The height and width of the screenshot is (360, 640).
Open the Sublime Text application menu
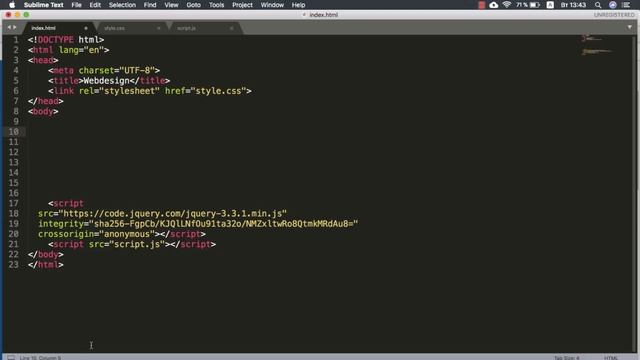[x=43, y=5]
